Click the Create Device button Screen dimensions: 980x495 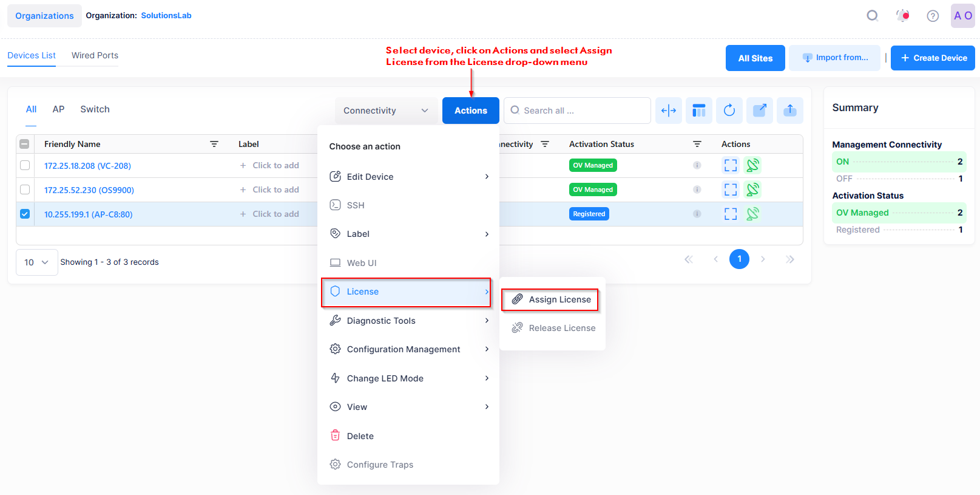coord(933,58)
